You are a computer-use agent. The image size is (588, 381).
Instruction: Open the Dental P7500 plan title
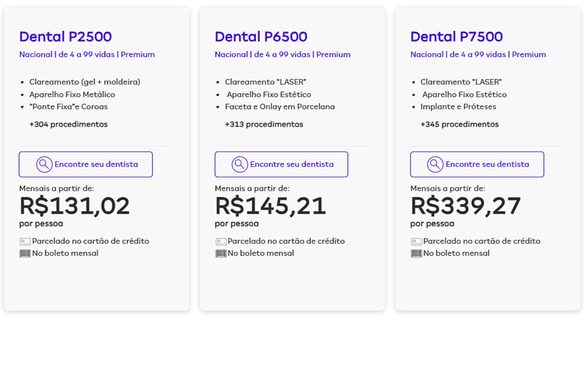pyautogui.click(x=457, y=37)
